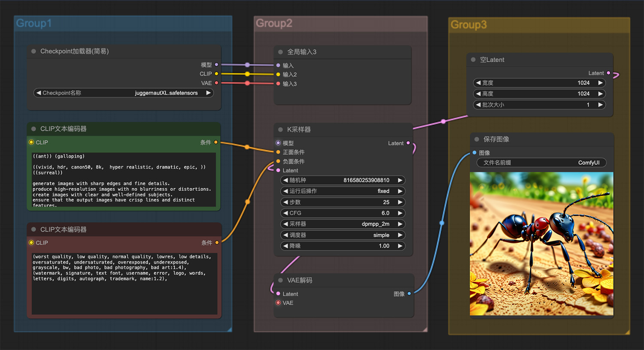The width and height of the screenshot is (644, 350).
Task: Click the 输入3 input socket on 全局输入3
Action: (278, 84)
